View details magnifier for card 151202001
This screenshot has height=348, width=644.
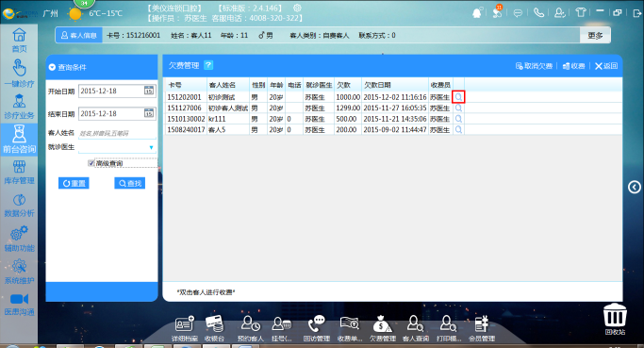[x=458, y=97]
